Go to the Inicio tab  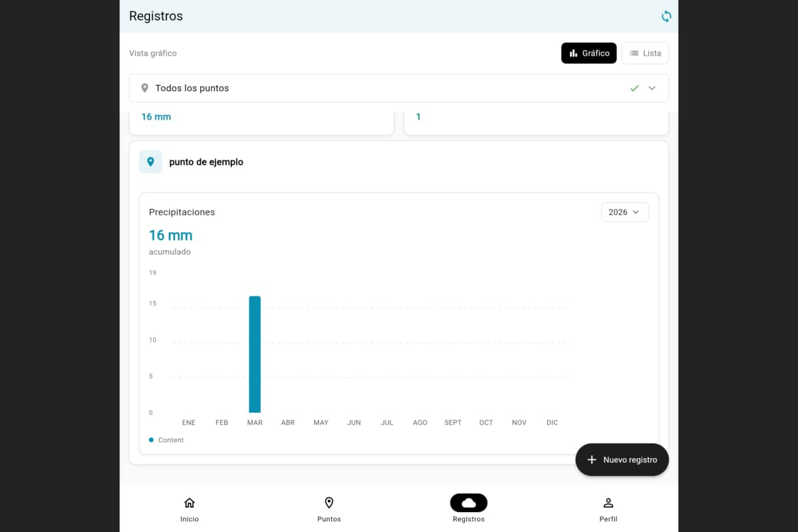pyautogui.click(x=190, y=509)
